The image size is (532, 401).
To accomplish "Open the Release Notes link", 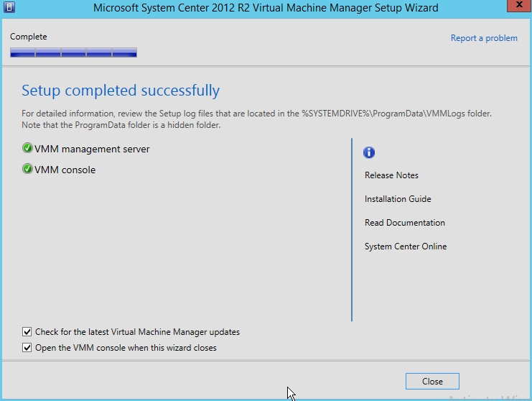I will click(x=391, y=175).
